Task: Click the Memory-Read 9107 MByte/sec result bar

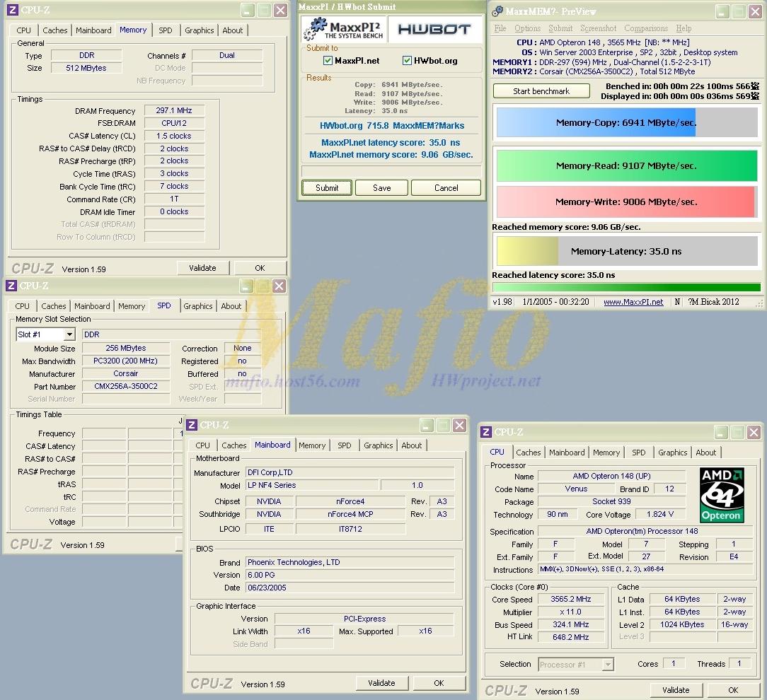Action: point(627,165)
